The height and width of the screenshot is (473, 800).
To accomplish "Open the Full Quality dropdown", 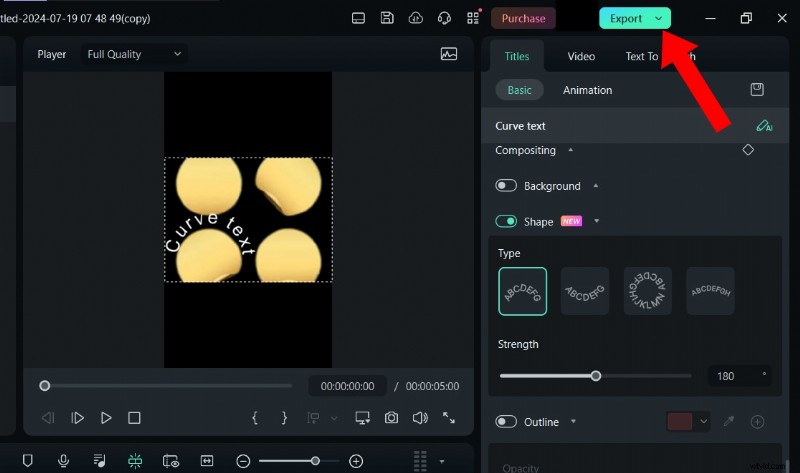I will (x=133, y=54).
